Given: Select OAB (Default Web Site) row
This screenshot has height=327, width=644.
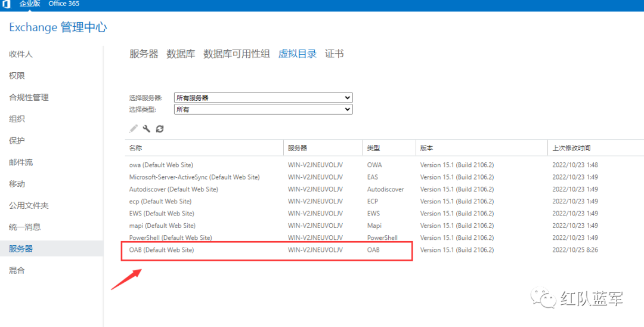Looking at the screenshot, I should 385,250.
